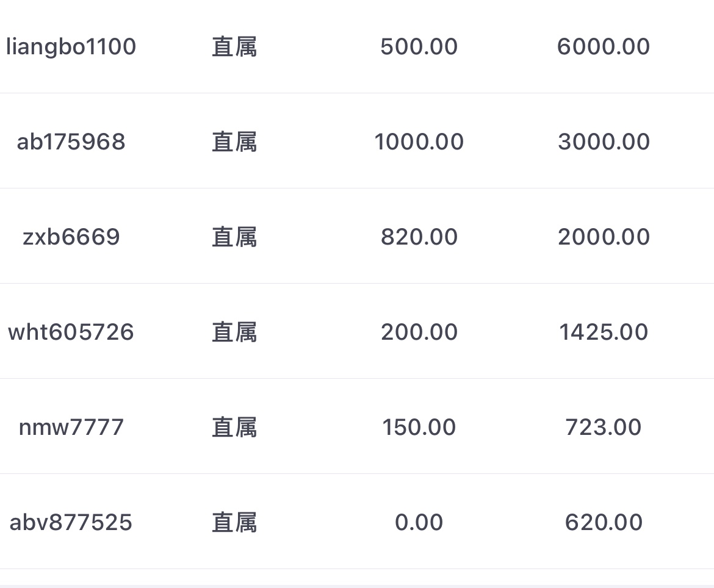Click the 820.00 amount cell

tap(419, 237)
